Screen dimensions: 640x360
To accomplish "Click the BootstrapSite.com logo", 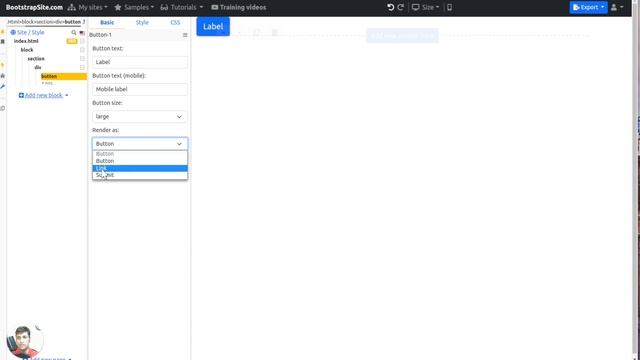I will pos(34,7).
